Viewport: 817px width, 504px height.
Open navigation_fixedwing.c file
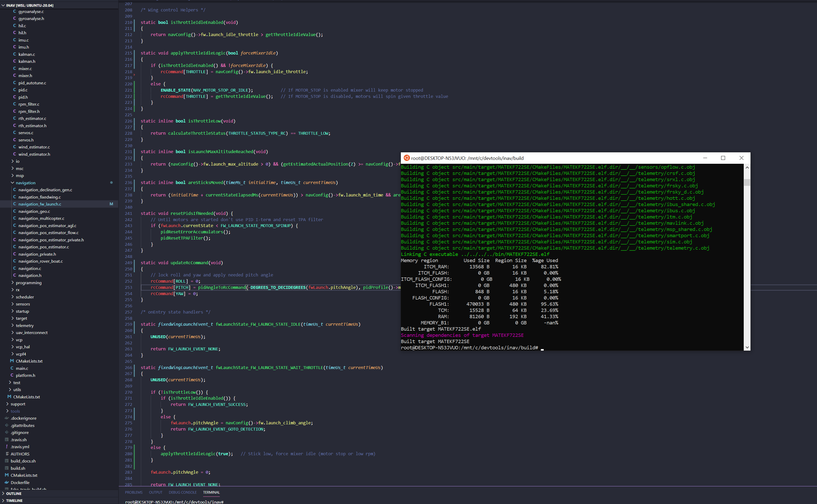[x=39, y=197]
